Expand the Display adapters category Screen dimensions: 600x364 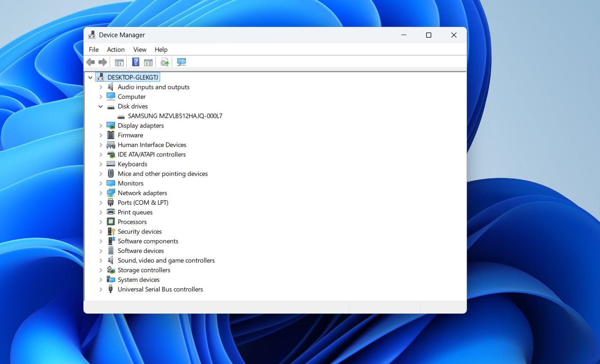(101, 126)
